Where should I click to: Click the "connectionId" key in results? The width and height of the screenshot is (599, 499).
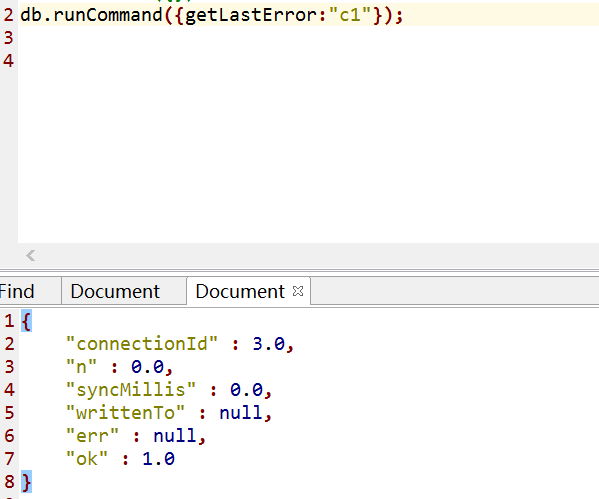142,343
